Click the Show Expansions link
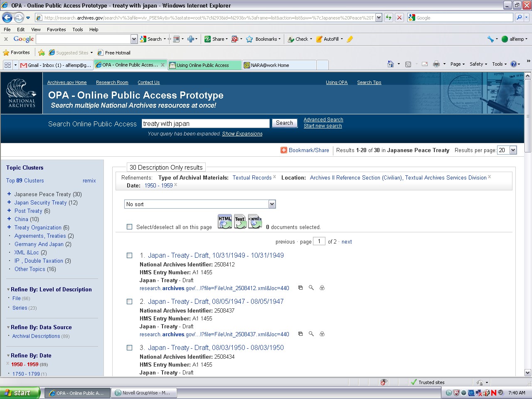This screenshot has height=399, width=532. click(x=242, y=134)
